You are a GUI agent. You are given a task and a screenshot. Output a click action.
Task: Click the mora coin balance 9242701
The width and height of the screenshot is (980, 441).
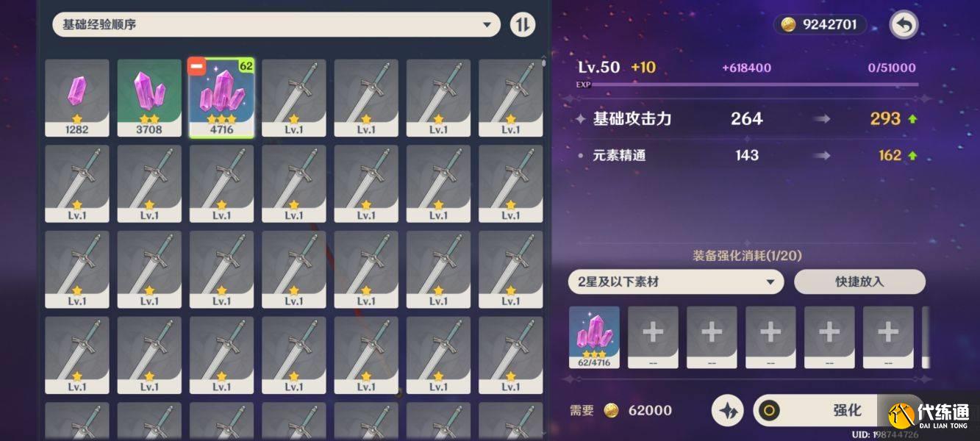(x=820, y=24)
